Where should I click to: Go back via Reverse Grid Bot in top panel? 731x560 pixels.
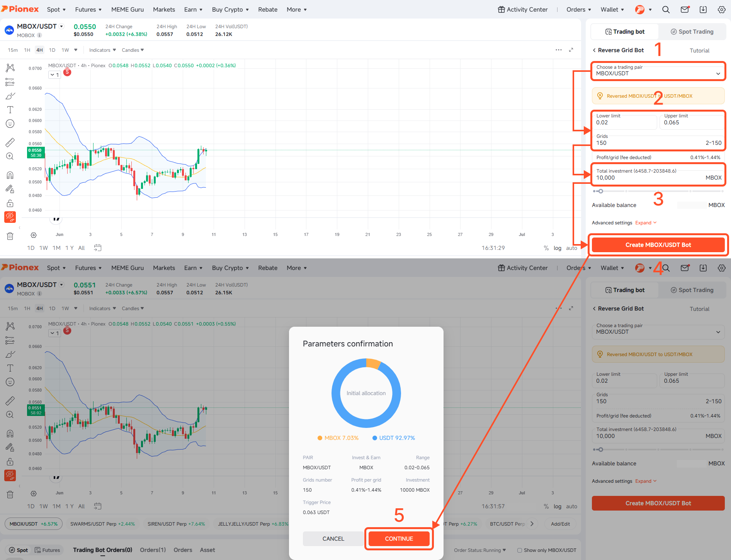tap(618, 50)
